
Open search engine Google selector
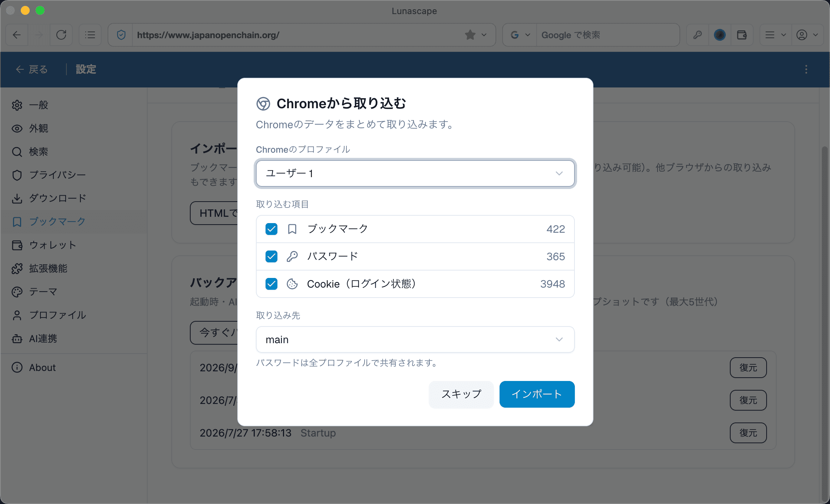pos(520,35)
